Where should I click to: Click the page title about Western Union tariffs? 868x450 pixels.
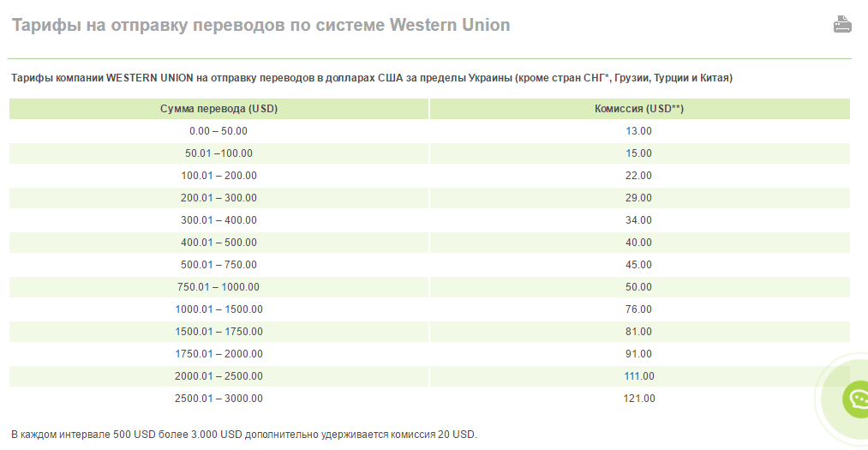click(x=260, y=25)
